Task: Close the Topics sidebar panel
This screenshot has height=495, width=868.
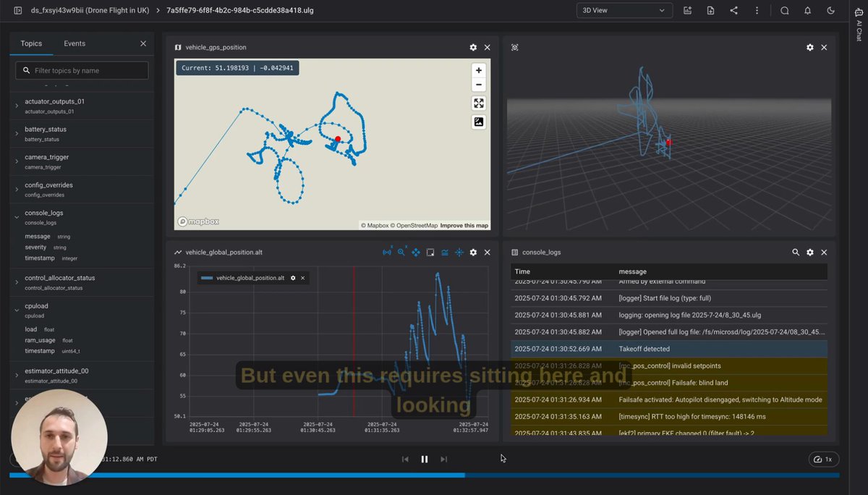Action: 143,43
